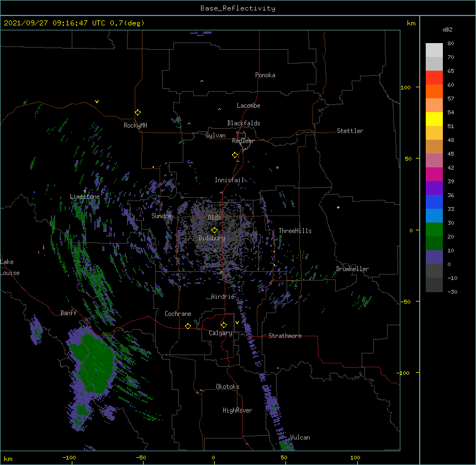Select the bright green 30 dBZ legend swatch
476x465 pixels.
(x=434, y=230)
